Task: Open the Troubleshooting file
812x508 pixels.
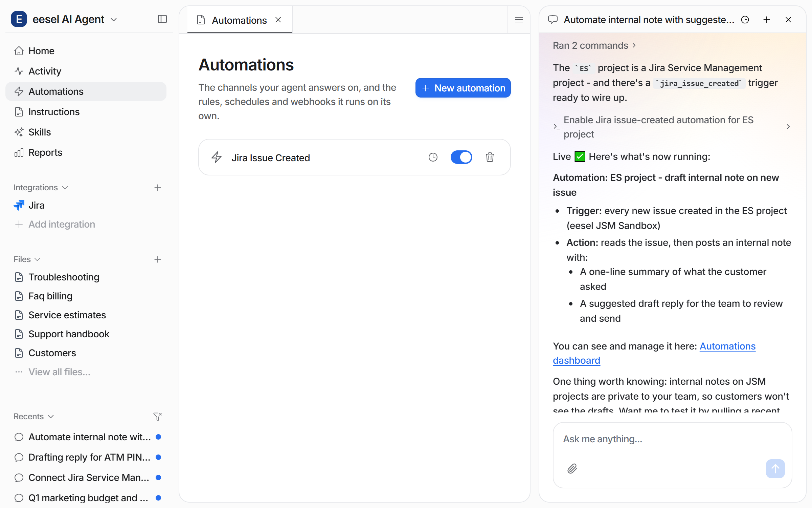Action: click(x=86, y=277)
